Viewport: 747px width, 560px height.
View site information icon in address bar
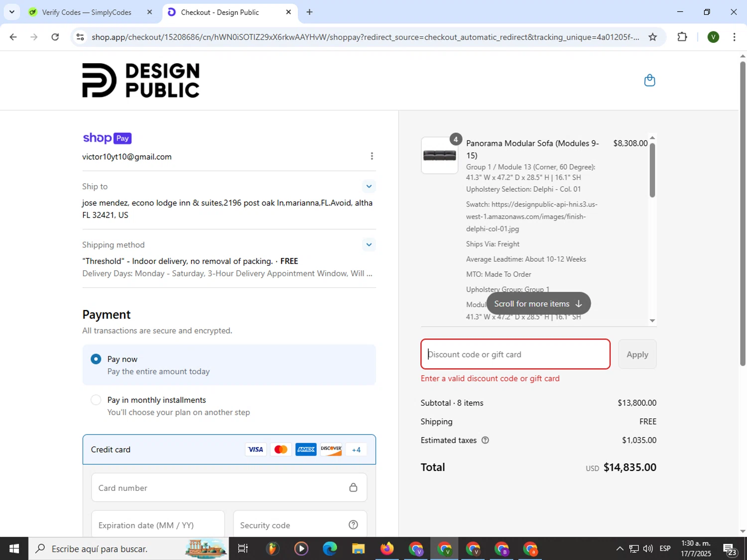[80, 37]
